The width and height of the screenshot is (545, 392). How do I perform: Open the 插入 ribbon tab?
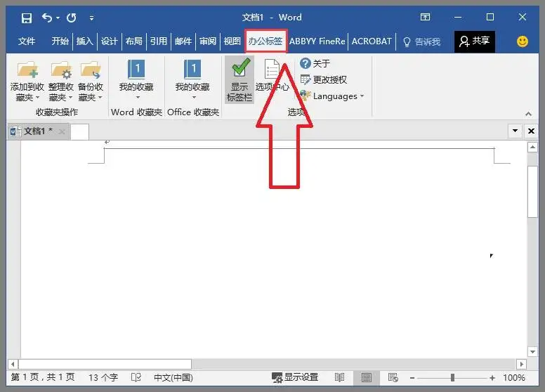coord(85,41)
